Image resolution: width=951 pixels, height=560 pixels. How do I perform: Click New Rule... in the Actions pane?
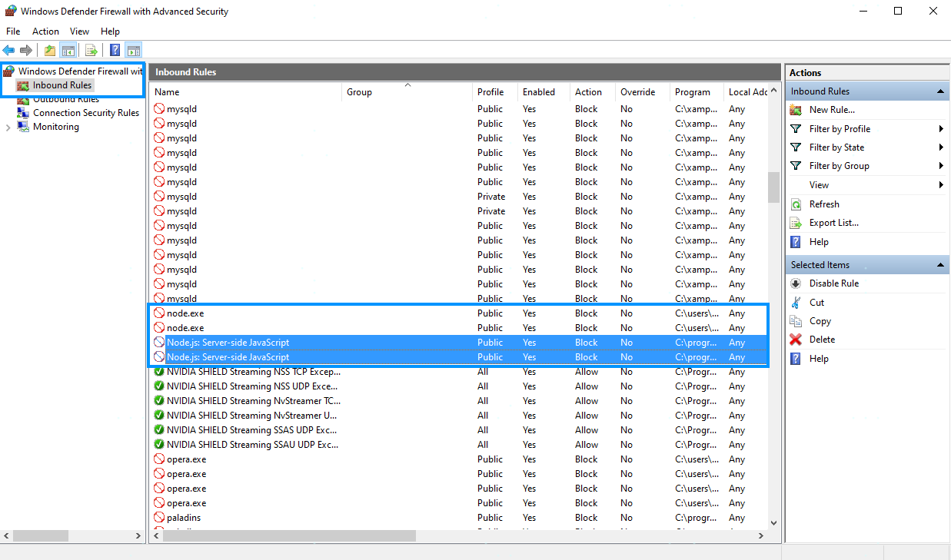832,110
